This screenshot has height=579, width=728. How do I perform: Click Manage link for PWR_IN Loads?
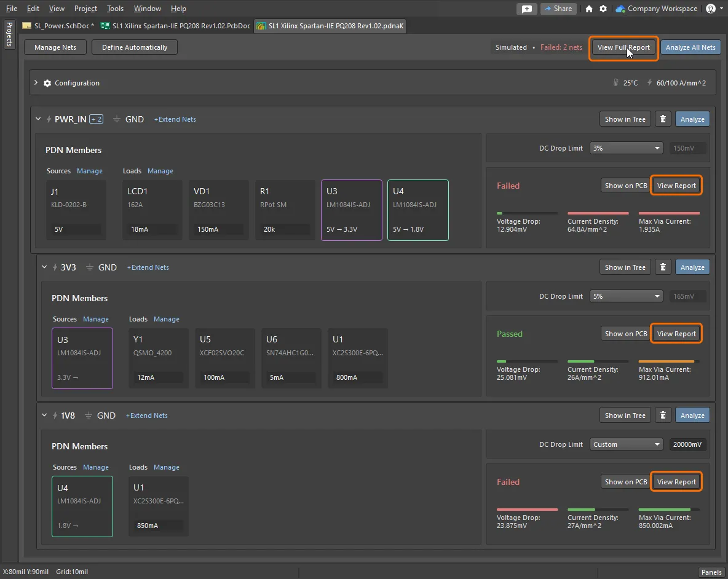tap(160, 171)
